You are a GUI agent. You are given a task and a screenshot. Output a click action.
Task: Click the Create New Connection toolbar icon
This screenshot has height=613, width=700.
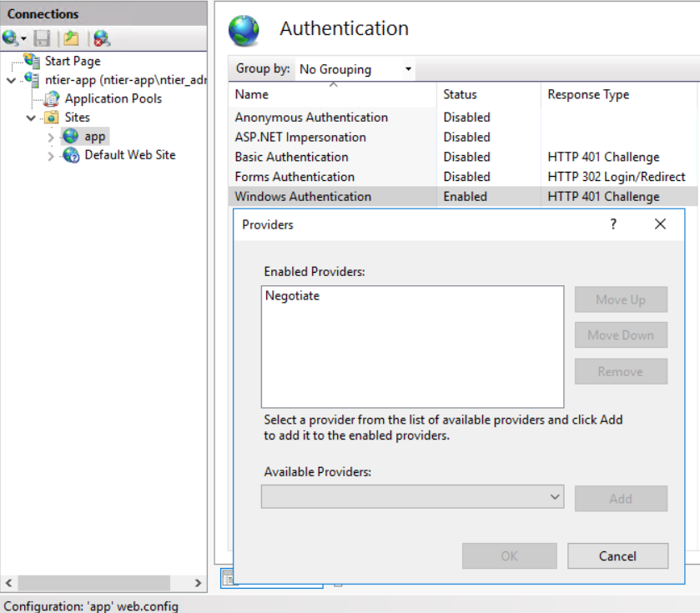point(11,38)
